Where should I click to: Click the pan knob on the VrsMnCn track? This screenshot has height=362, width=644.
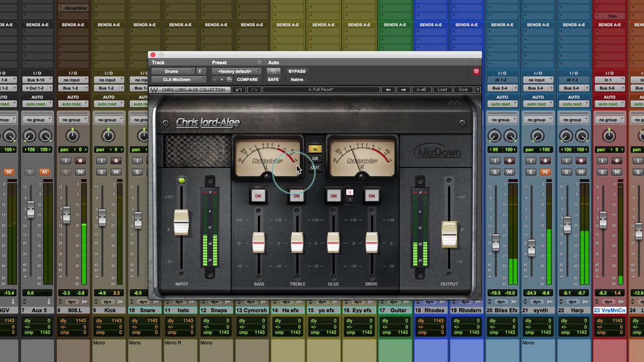(x=609, y=135)
